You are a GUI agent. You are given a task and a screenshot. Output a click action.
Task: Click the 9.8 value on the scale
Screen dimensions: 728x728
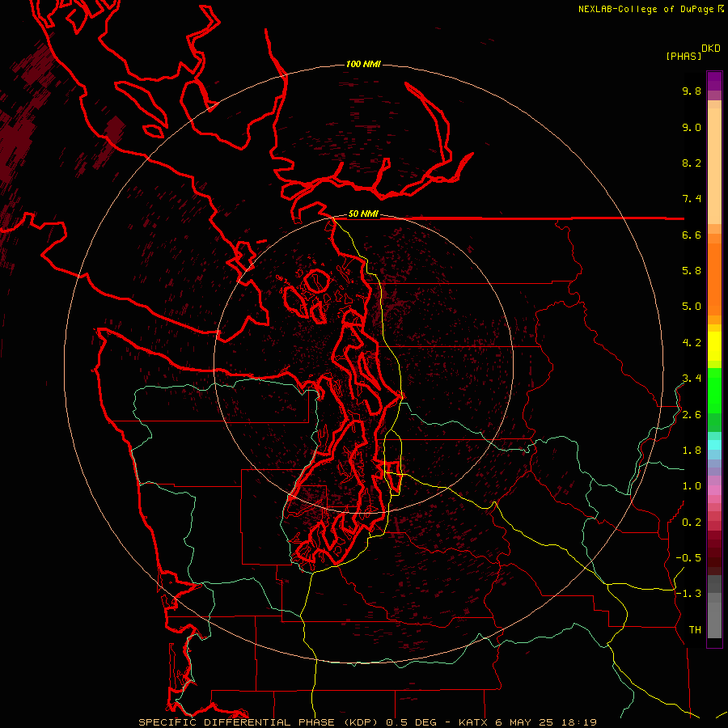(692, 91)
